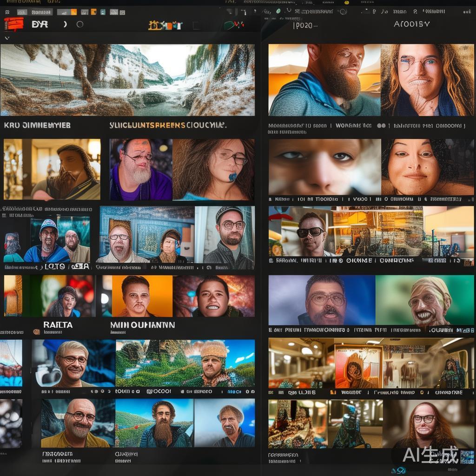476x476 pixels.
Task: Click the red icon beside the DYR label
Action: click(13, 24)
